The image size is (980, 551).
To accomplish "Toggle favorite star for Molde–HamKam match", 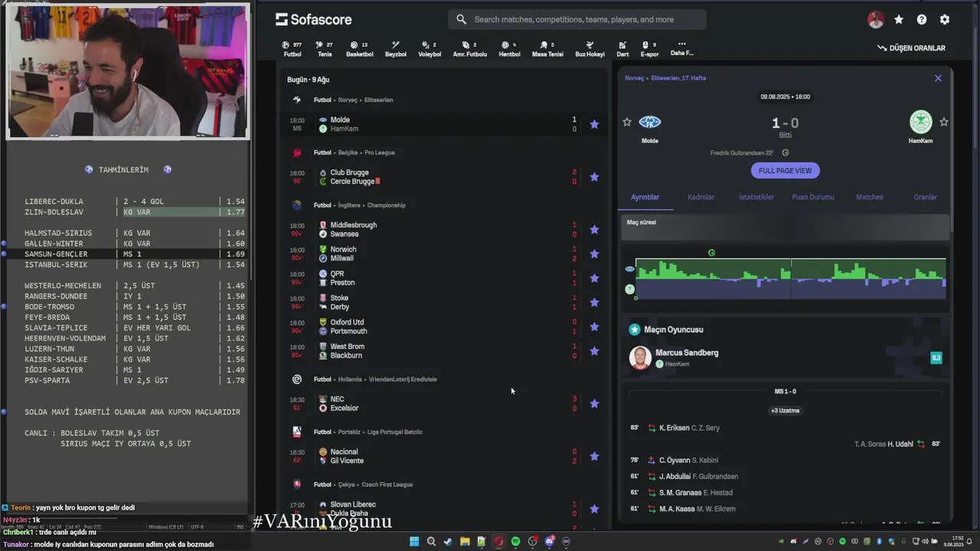I will pos(594,124).
